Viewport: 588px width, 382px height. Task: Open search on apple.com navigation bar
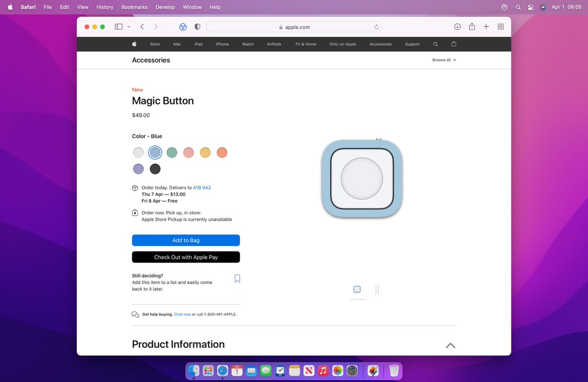(x=436, y=44)
